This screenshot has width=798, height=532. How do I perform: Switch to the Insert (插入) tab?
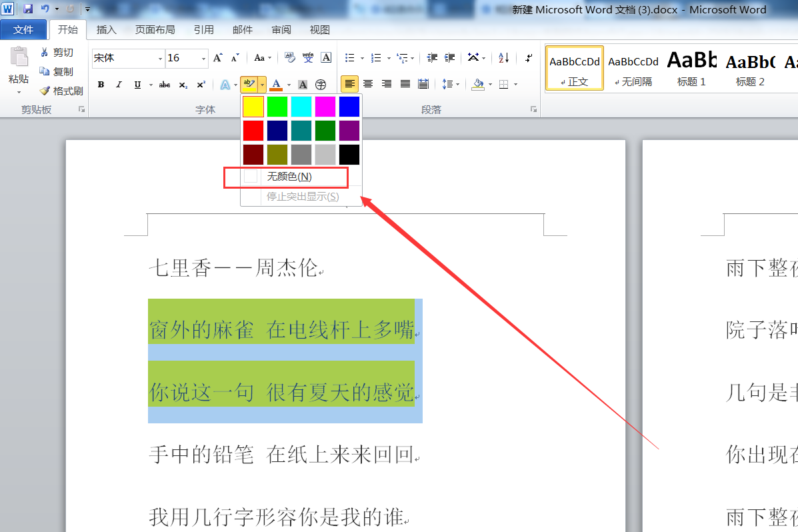pos(107,30)
